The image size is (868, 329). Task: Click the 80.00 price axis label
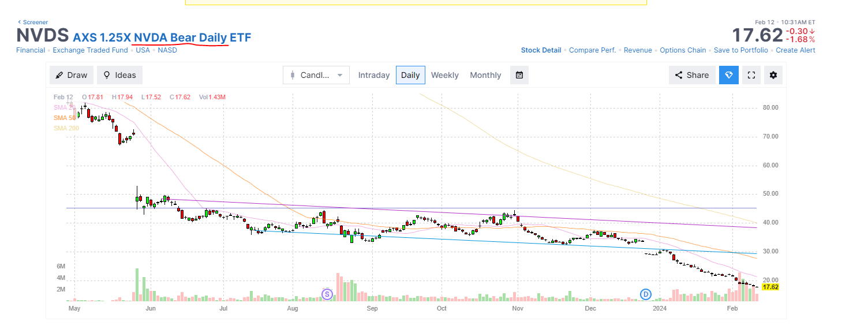770,107
